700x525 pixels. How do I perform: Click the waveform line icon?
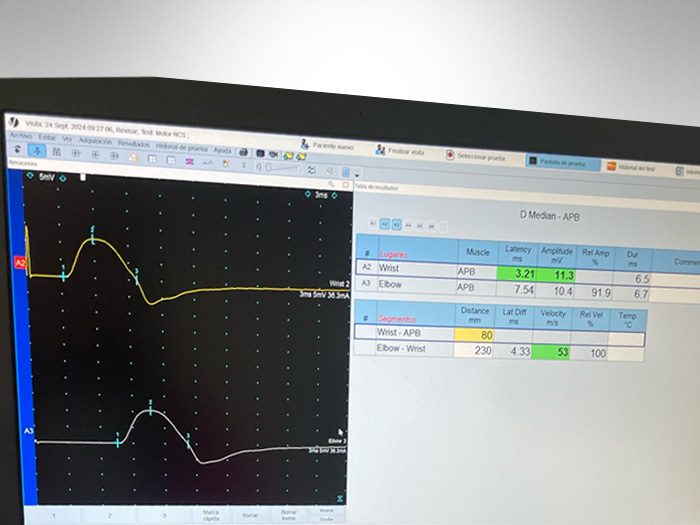208,162
